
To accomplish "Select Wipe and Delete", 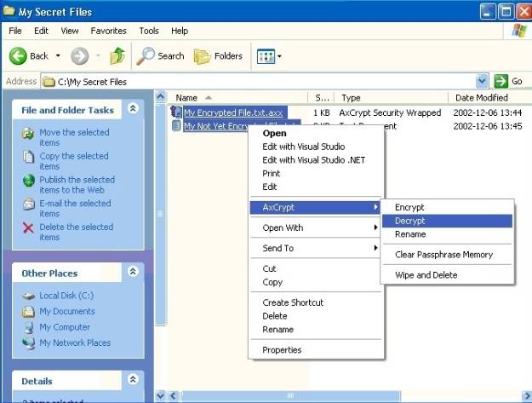I will point(447,275).
